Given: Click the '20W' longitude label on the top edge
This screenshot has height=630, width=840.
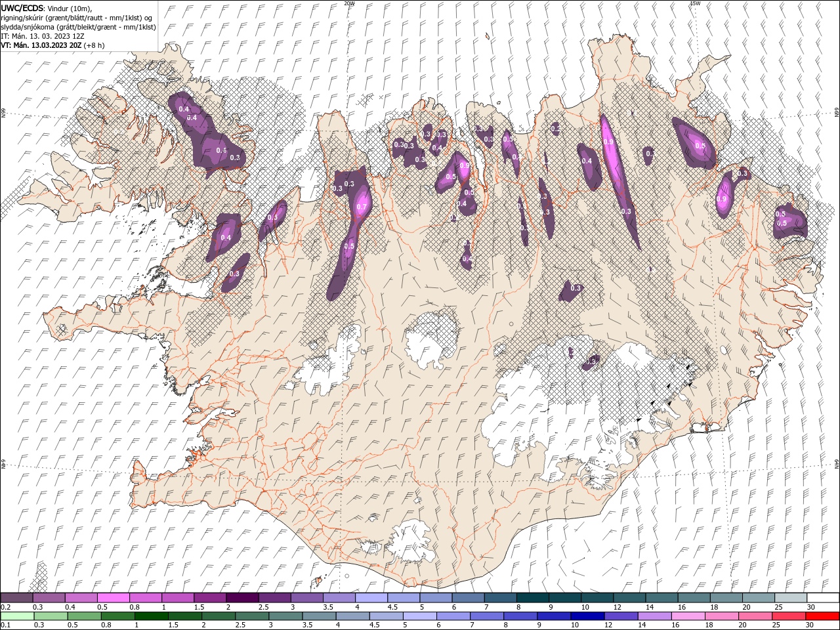Looking at the screenshot, I should [x=349, y=3].
